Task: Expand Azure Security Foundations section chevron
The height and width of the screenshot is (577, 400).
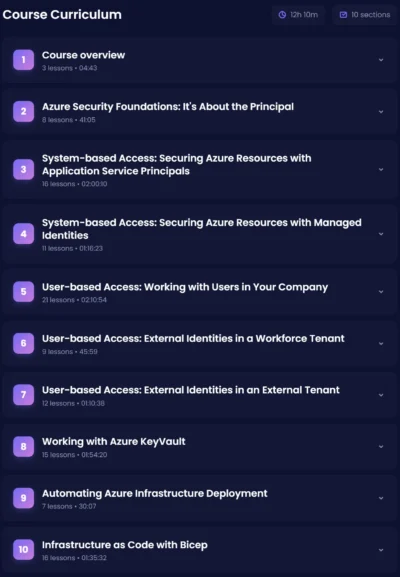Action: (381, 111)
